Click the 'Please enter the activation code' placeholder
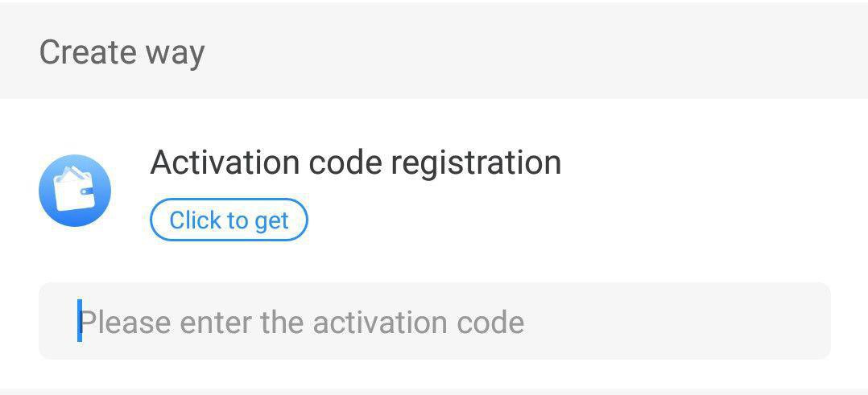The height and width of the screenshot is (395, 868). point(302,322)
